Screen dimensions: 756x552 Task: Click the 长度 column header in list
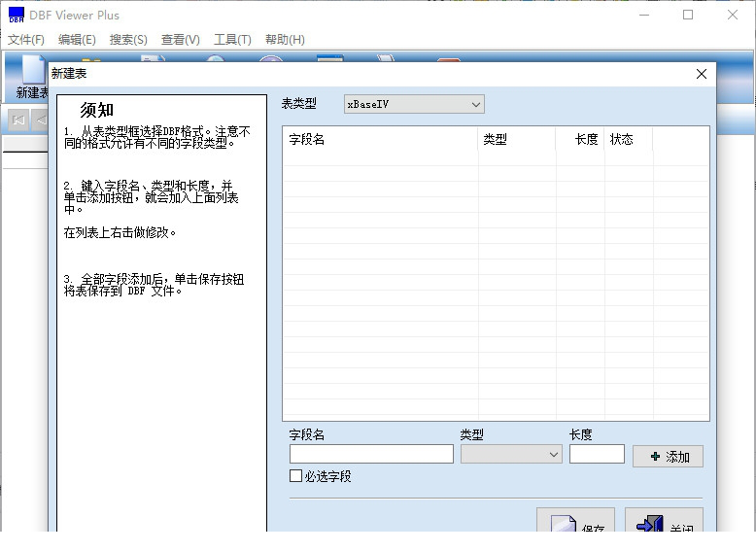[580, 139]
